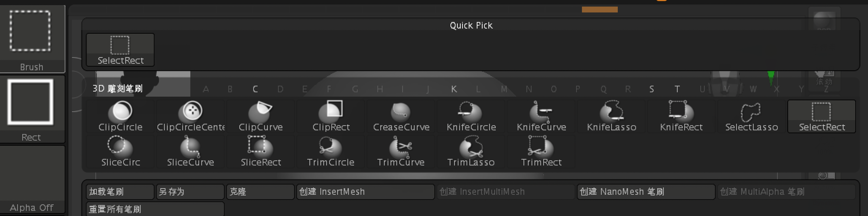Choose the SliceRect brush
The height and width of the screenshot is (216, 868).
[260, 152]
